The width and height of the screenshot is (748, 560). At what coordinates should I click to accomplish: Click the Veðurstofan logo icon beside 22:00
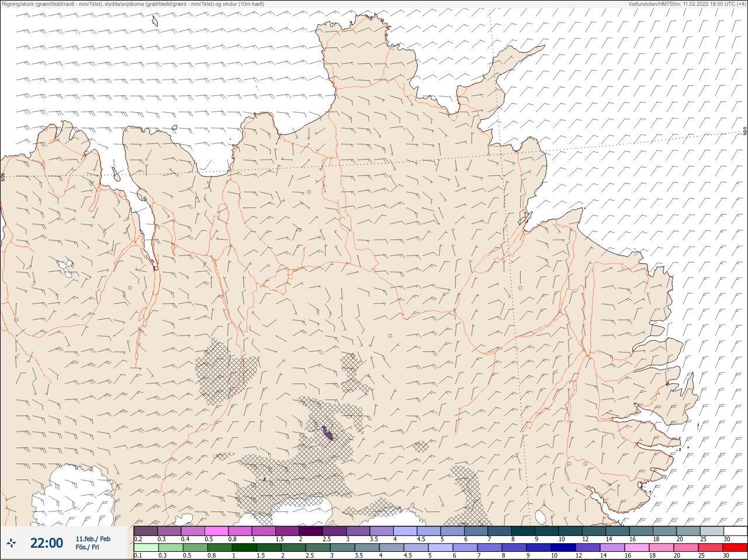tap(12, 543)
